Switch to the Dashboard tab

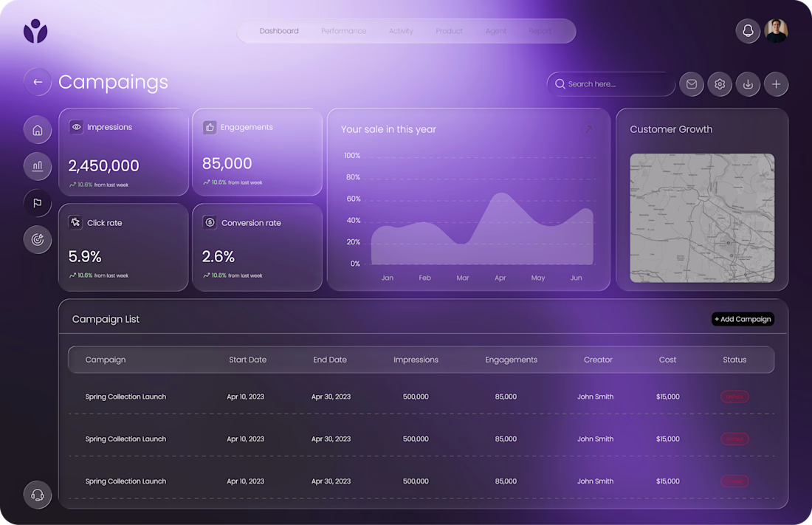[x=279, y=31]
